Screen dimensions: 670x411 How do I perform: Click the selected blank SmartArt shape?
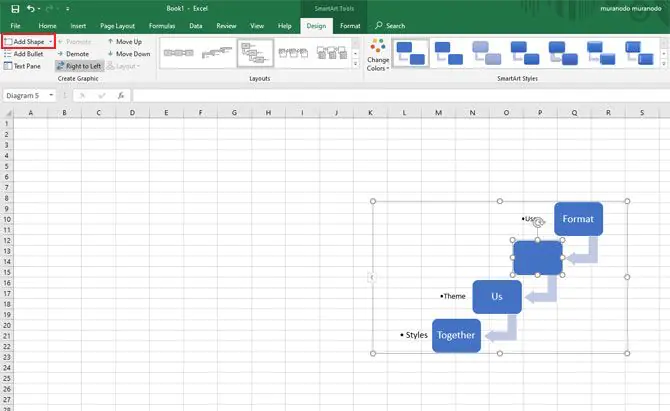coord(538,258)
